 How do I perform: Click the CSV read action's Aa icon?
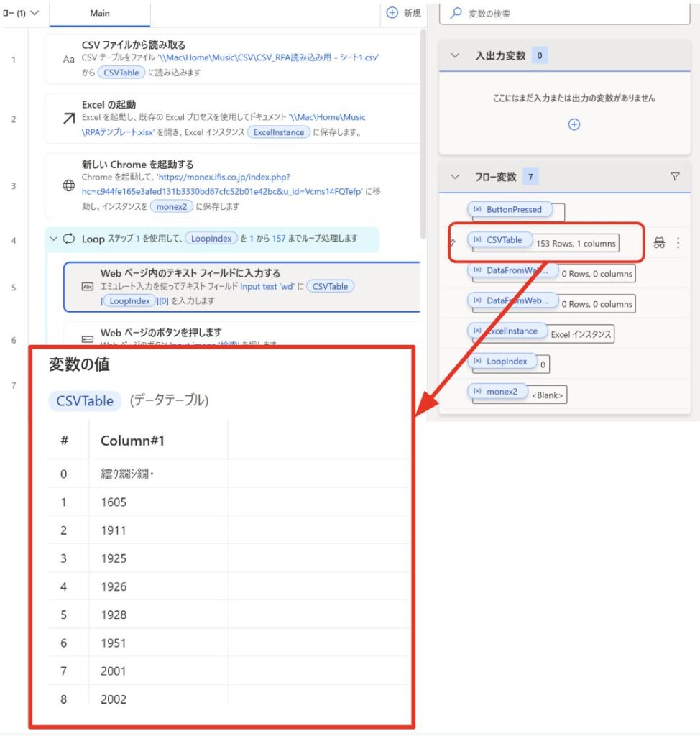pos(69,59)
